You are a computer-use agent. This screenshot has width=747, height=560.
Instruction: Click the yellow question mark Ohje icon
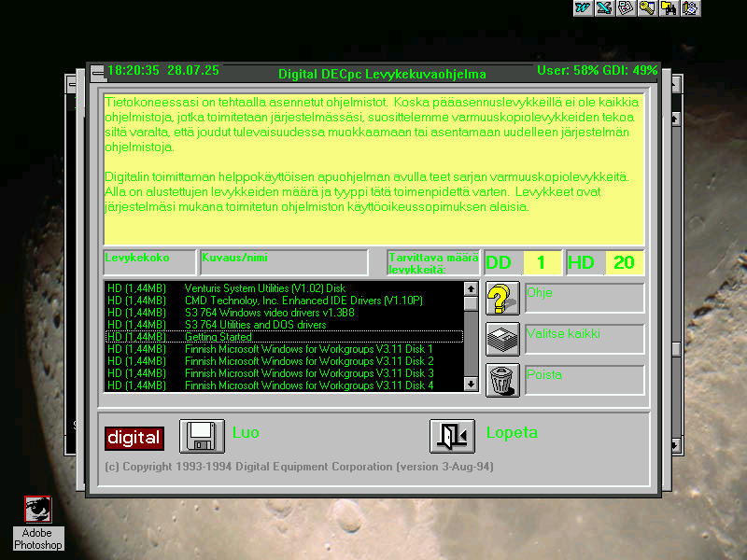[502, 299]
